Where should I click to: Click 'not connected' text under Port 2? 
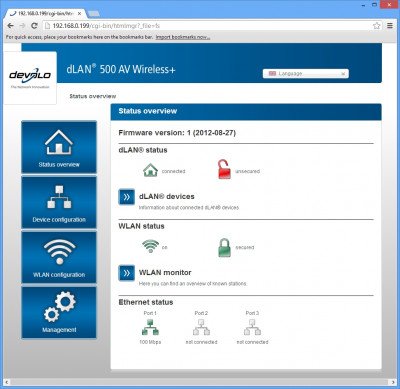click(x=201, y=342)
